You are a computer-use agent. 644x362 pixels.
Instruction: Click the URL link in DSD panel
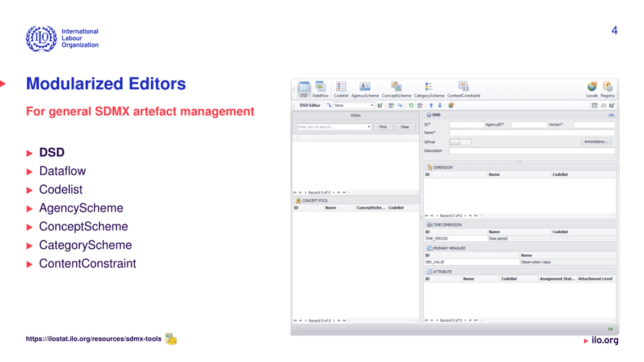611,115
